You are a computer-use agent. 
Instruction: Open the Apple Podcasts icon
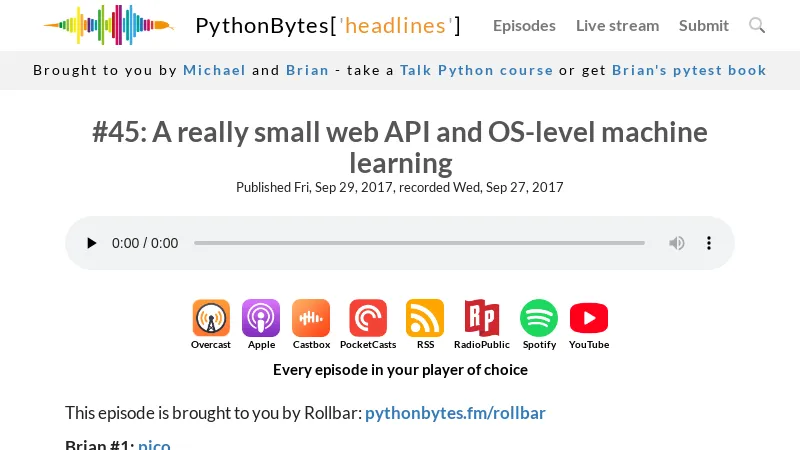[x=261, y=319]
